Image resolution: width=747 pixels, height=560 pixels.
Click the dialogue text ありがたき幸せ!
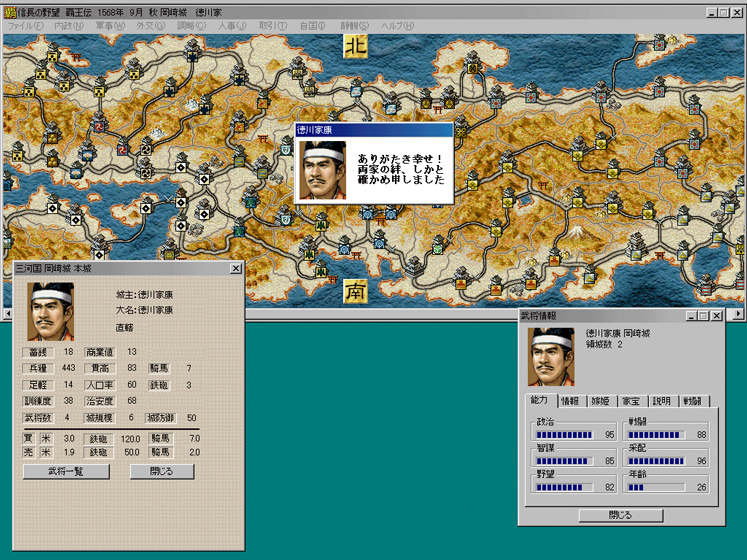pyautogui.click(x=400, y=159)
